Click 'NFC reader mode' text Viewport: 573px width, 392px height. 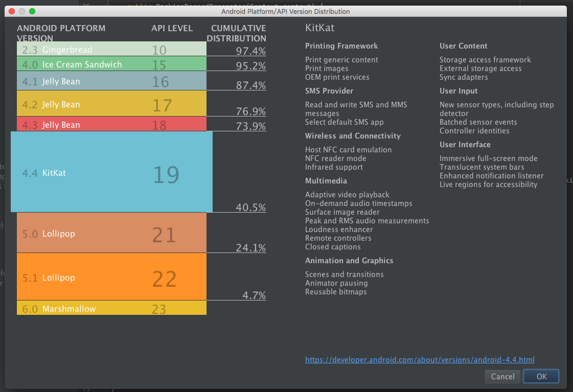pos(335,158)
